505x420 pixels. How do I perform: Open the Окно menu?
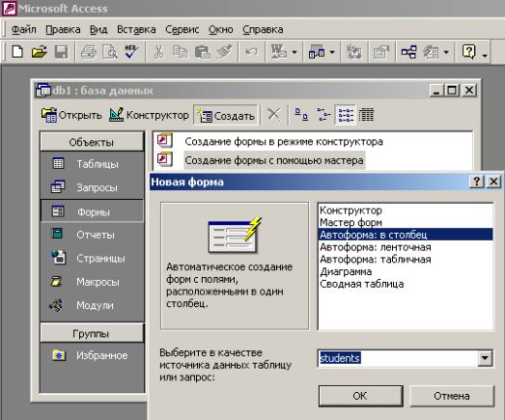point(220,29)
